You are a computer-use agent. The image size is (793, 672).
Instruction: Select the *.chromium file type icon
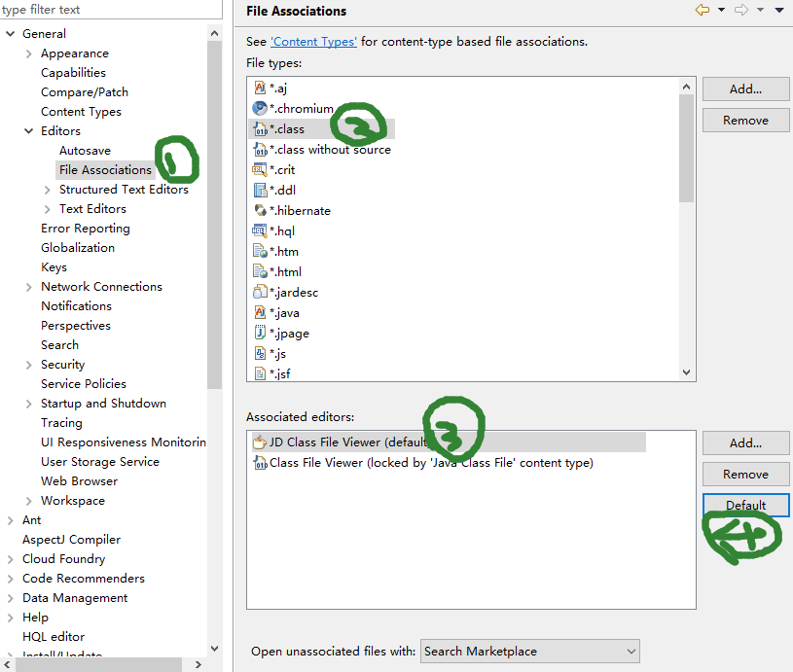[x=260, y=109]
